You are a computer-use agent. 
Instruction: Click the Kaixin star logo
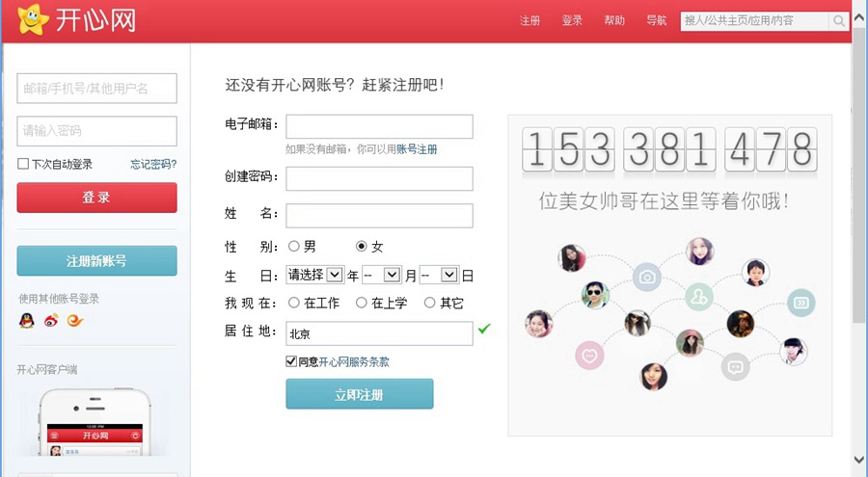coord(32,19)
